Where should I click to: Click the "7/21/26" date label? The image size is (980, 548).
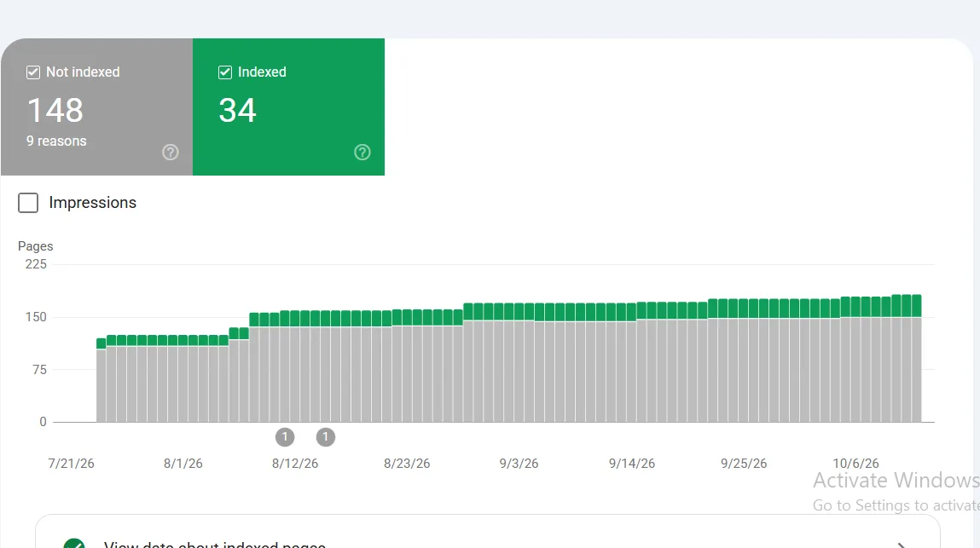tap(72, 464)
